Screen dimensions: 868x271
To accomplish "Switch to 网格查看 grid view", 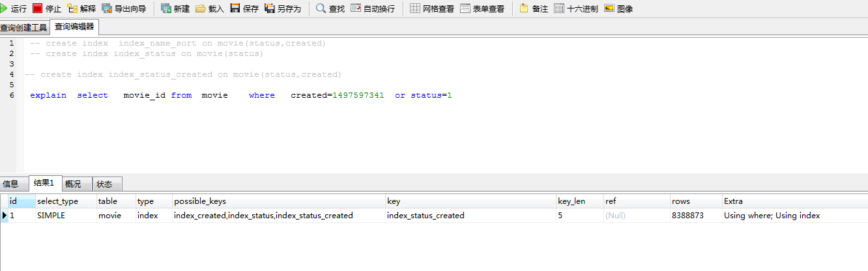I will (432, 8).
